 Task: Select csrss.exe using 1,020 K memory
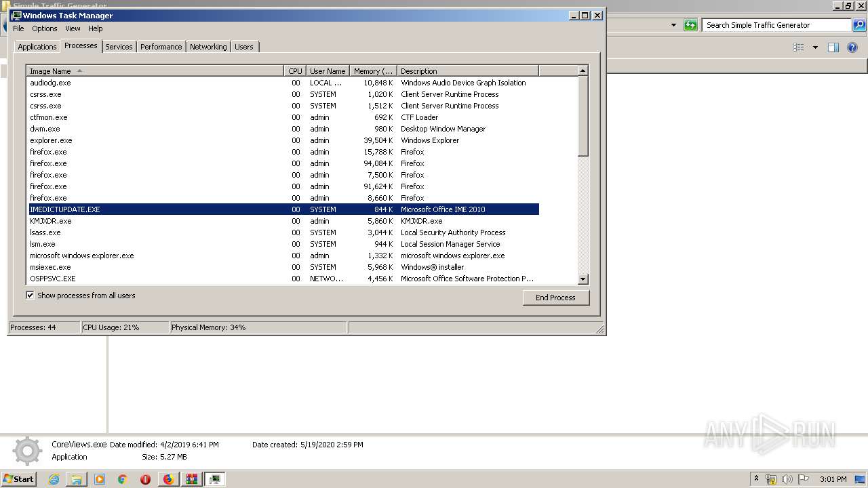(283, 94)
